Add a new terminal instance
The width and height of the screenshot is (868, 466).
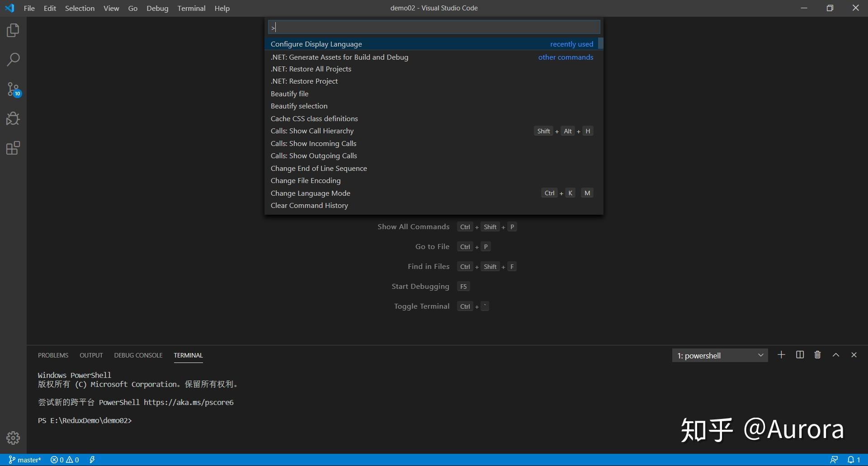pyautogui.click(x=781, y=355)
